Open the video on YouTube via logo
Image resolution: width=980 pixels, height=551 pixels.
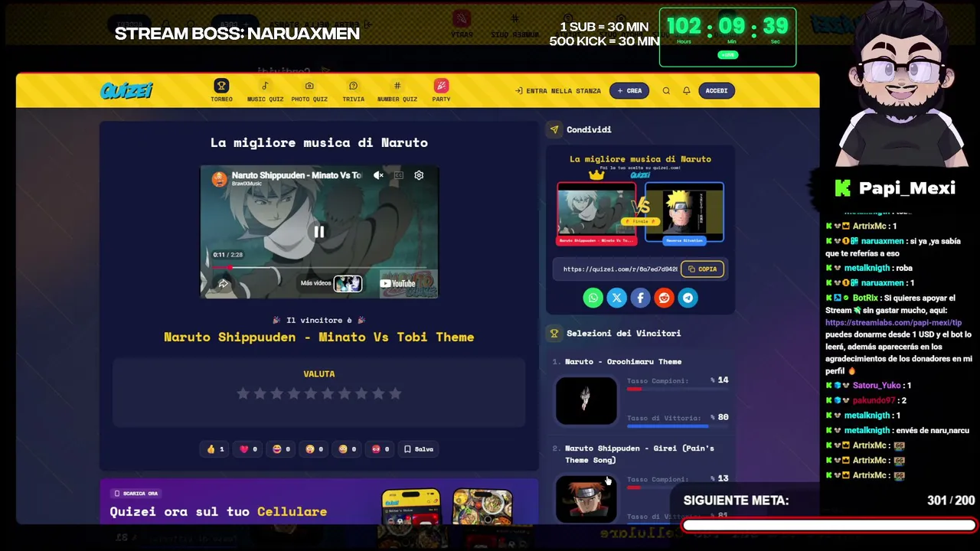(x=398, y=284)
